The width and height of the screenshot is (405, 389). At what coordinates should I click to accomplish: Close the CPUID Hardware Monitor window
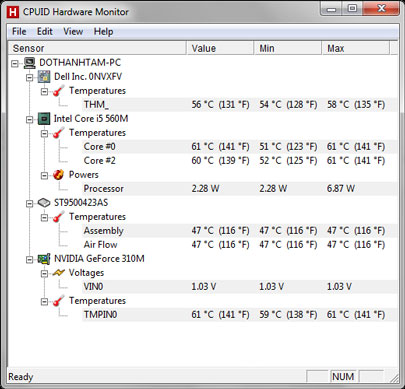coord(381,9)
